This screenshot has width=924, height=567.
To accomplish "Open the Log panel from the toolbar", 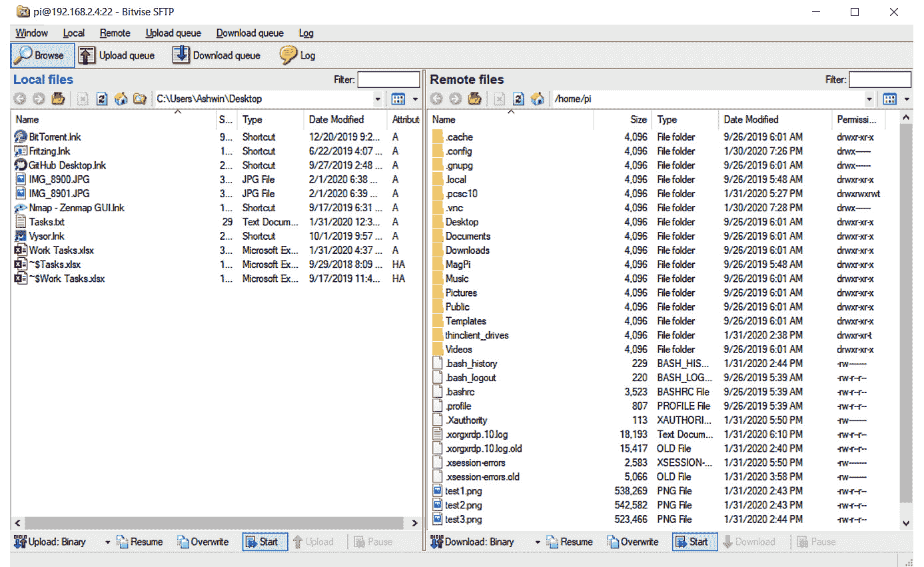I will click(297, 55).
